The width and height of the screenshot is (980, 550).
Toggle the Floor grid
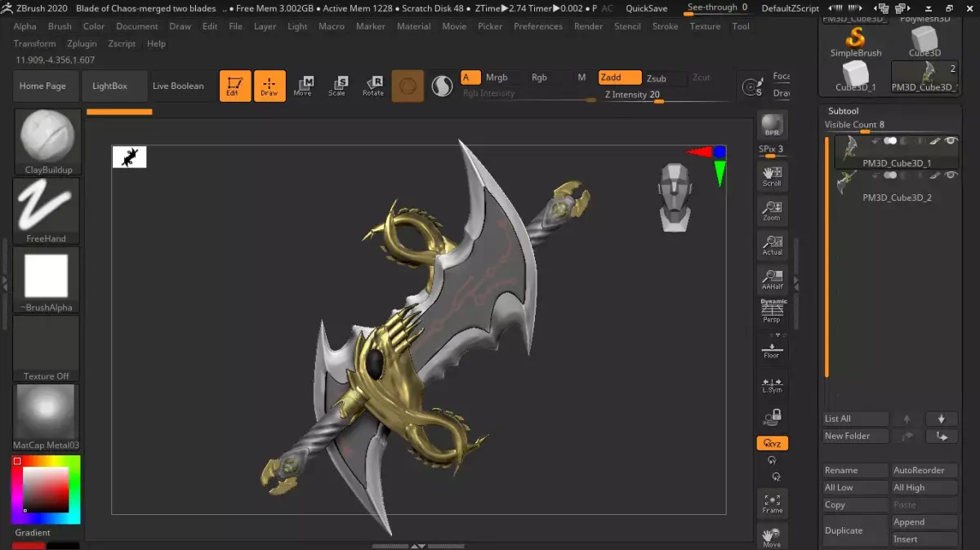pyautogui.click(x=772, y=348)
